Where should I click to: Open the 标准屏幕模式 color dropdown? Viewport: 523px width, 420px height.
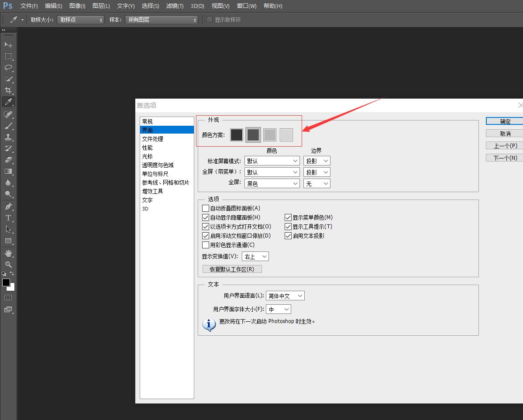point(272,161)
